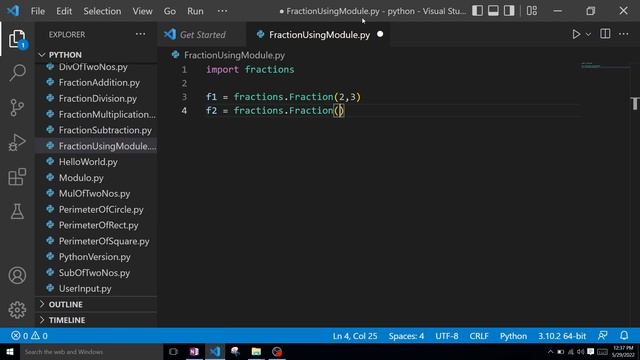640x360 pixels.
Task: Open the Search view icon
Action: 17,73
